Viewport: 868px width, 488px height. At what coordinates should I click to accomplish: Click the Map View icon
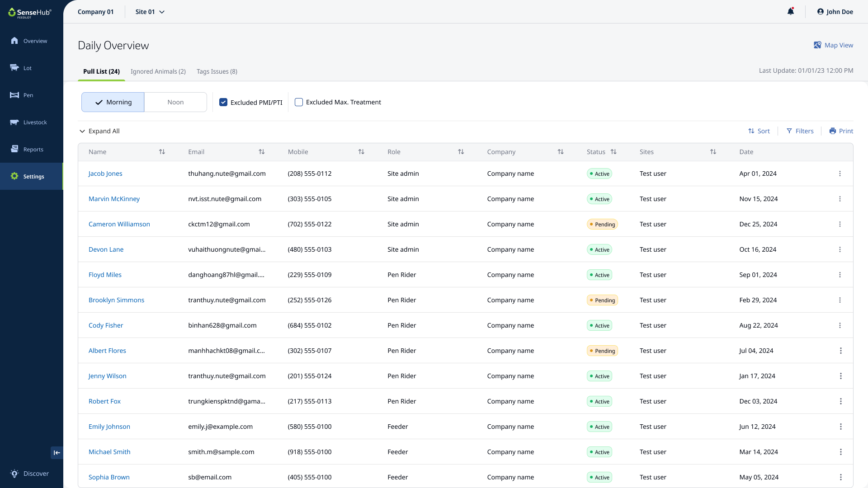point(817,45)
